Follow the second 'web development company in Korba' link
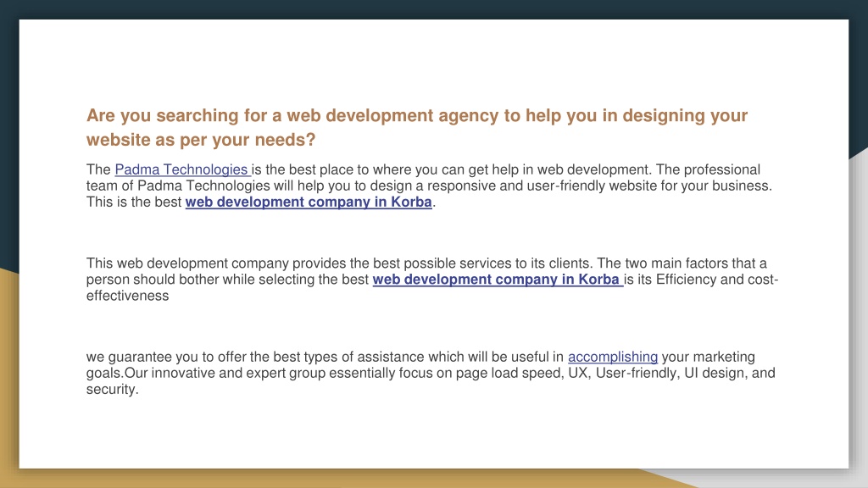Viewport: 868px width, 488px height. click(x=498, y=280)
